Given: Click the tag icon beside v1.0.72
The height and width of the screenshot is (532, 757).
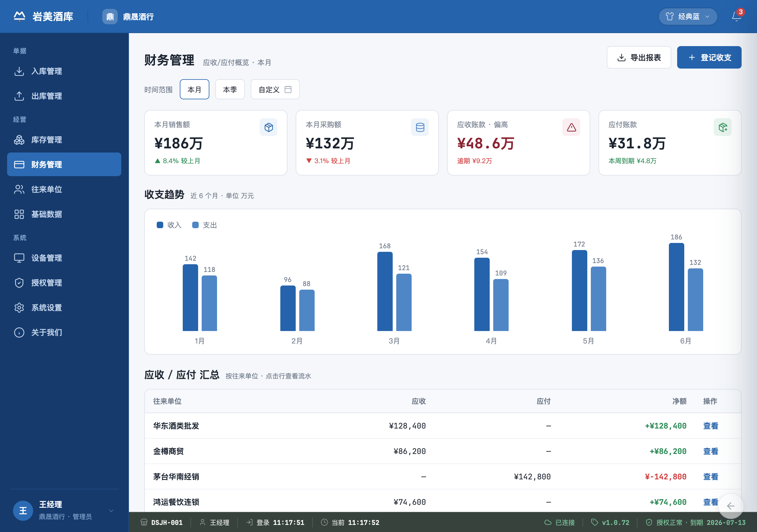Looking at the screenshot, I should click(x=594, y=522).
